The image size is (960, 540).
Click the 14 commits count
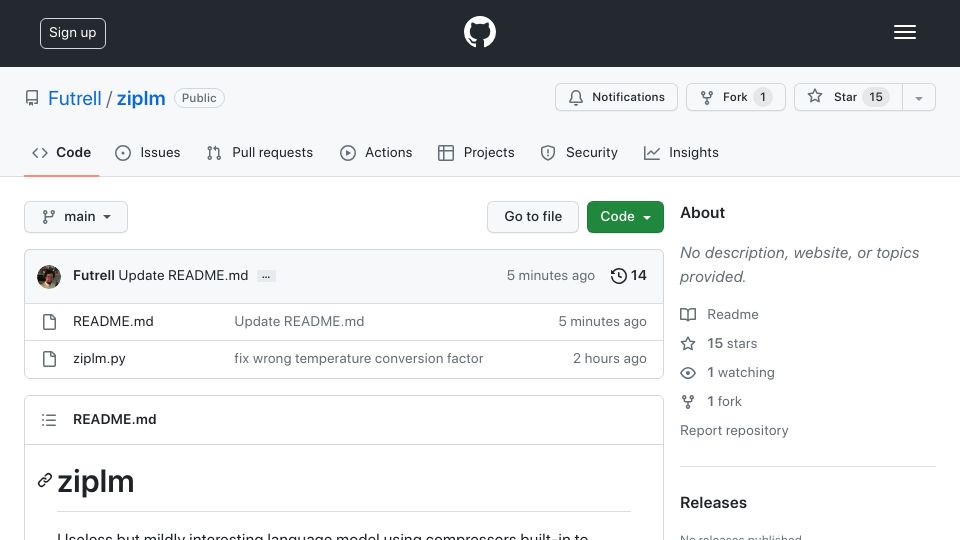click(x=639, y=276)
